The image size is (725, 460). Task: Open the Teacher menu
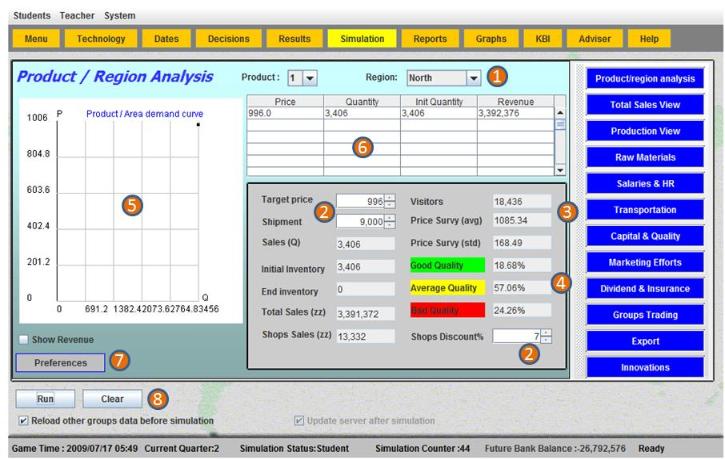[x=79, y=16]
